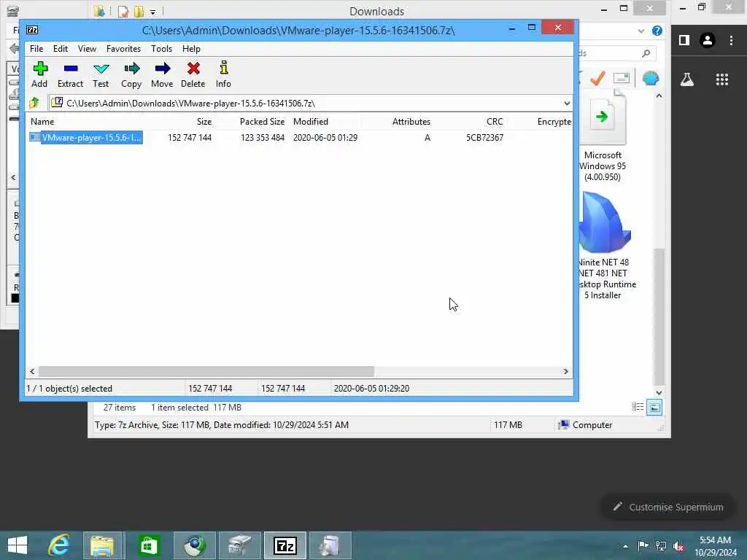Click packed size 123 353 484
The width and height of the screenshot is (747, 560).
[x=263, y=138]
